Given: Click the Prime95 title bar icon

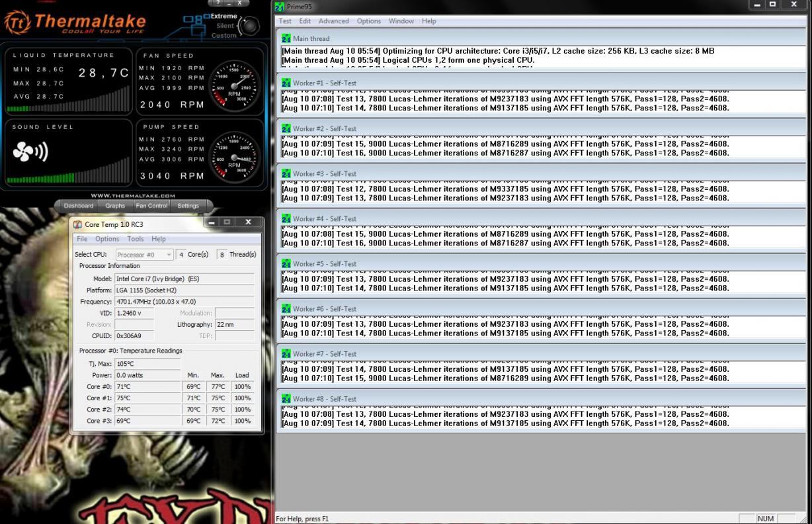Looking at the screenshot, I should point(278,7).
